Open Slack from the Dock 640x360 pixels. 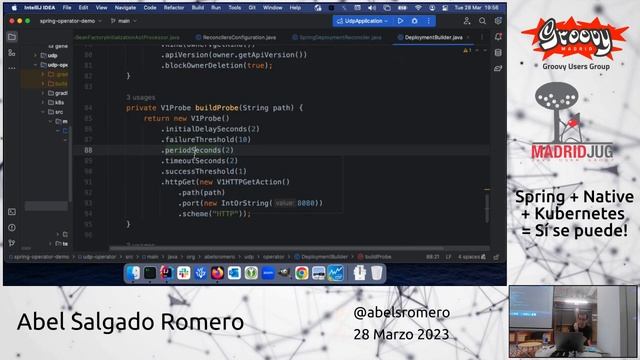[184, 273]
